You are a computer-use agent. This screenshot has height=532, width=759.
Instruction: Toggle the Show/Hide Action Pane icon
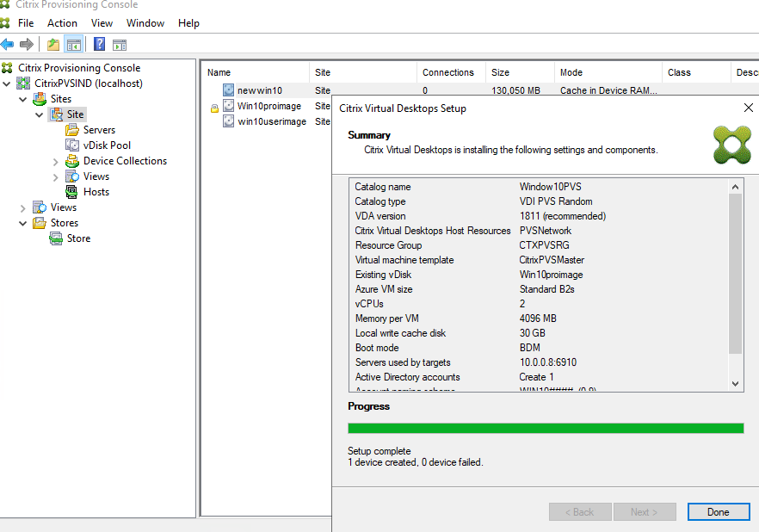(120, 45)
